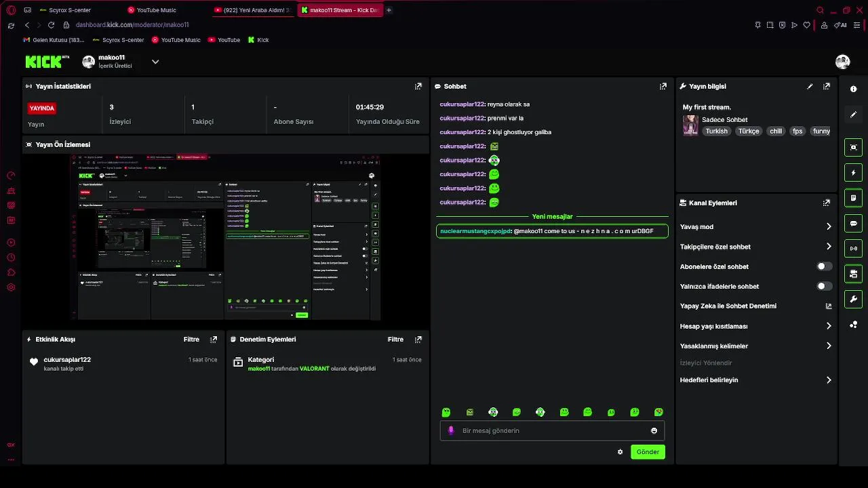This screenshot has height=488, width=868.
Task: Click the chill tag chip
Action: point(776,131)
